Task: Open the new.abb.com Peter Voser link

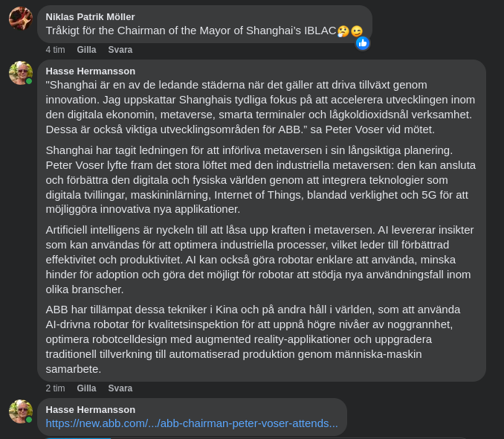Action: [192, 423]
